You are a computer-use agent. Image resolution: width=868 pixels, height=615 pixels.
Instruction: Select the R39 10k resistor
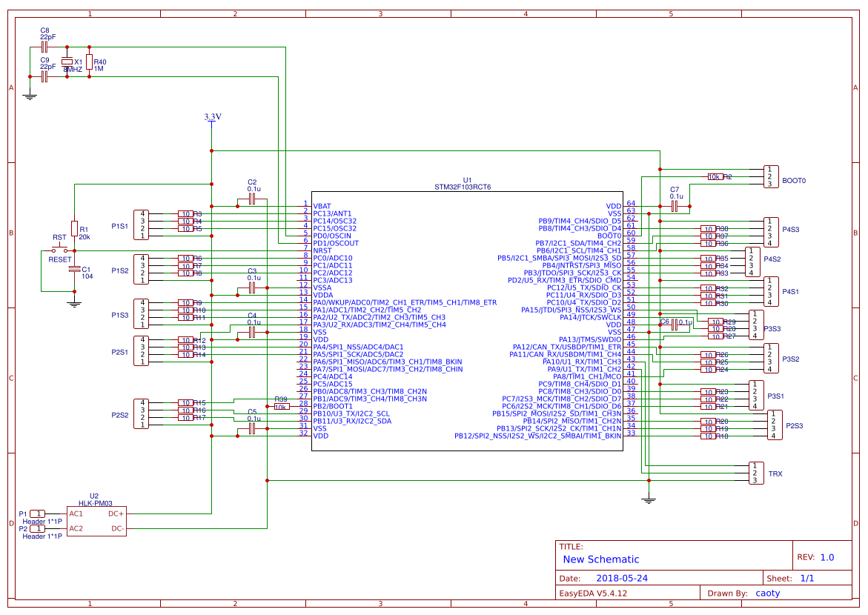click(281, 407)
